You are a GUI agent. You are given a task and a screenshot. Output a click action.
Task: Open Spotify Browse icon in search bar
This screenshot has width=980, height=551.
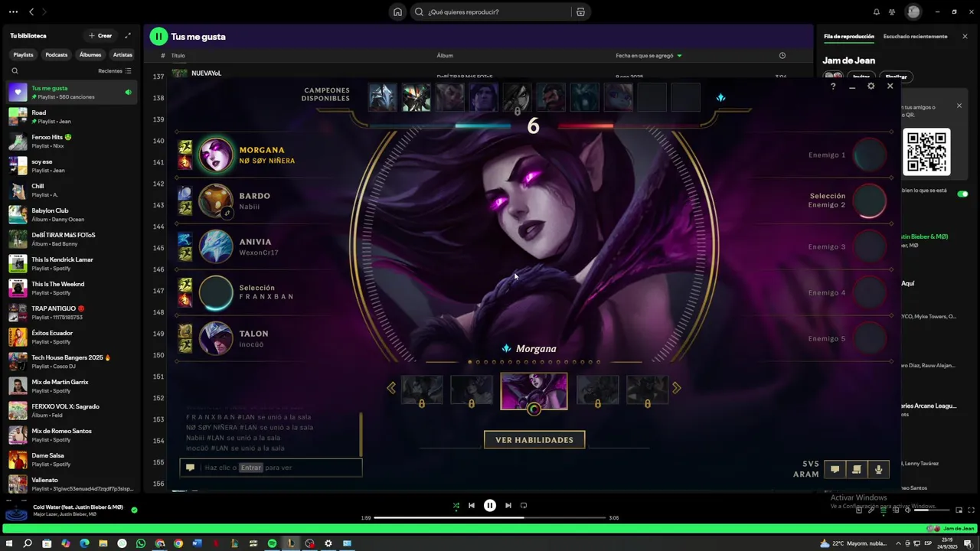coord(580,11)
